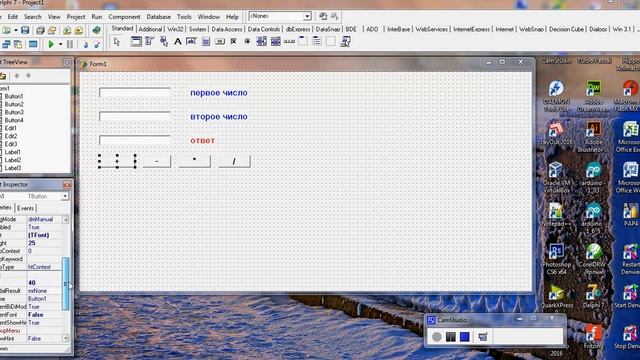Image resolution: width=640 pixels, height=360 pixels.
Task: Open Object Inspector component selector dropdown
Action: coord(65,196)
